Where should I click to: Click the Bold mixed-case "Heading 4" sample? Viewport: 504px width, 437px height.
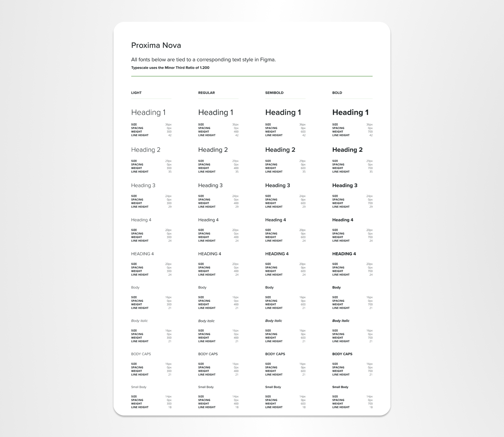343,220
